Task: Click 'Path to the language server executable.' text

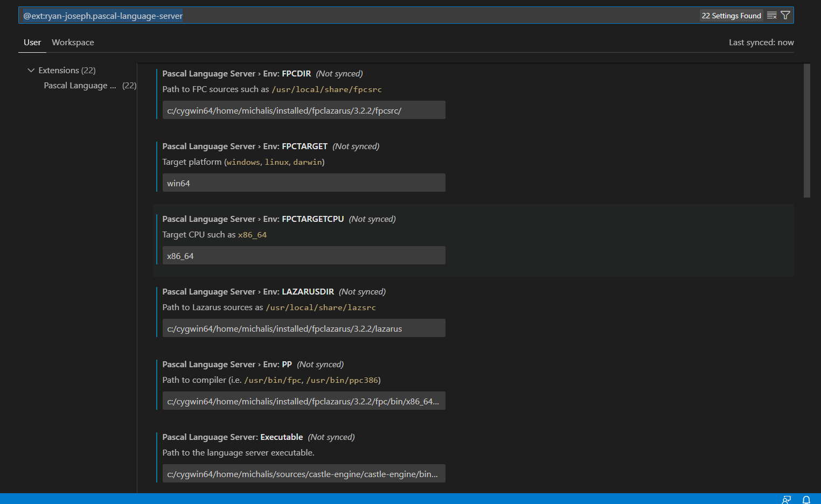Action: click(x=238, y=453)
